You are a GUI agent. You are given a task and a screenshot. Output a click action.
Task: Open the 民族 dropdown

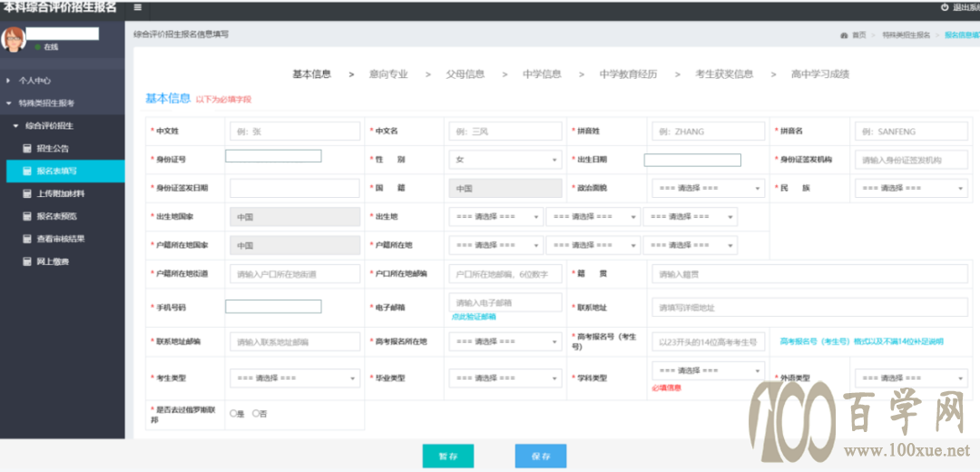(x=911, y=188)
